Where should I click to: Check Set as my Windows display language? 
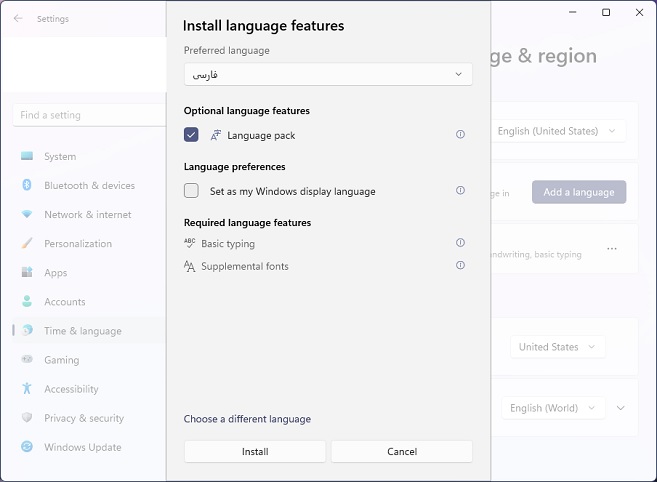click(x=191, y=191)
